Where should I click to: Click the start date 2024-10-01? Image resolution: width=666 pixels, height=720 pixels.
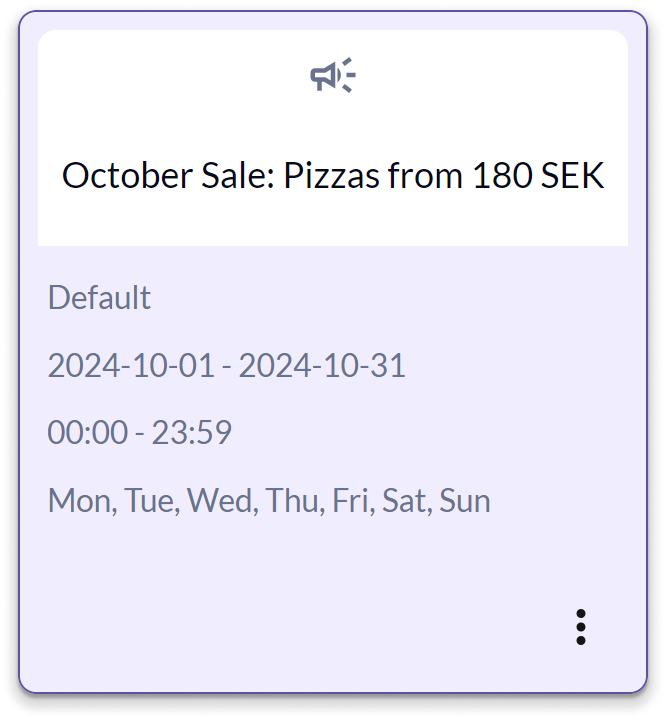tap(131, 366)
